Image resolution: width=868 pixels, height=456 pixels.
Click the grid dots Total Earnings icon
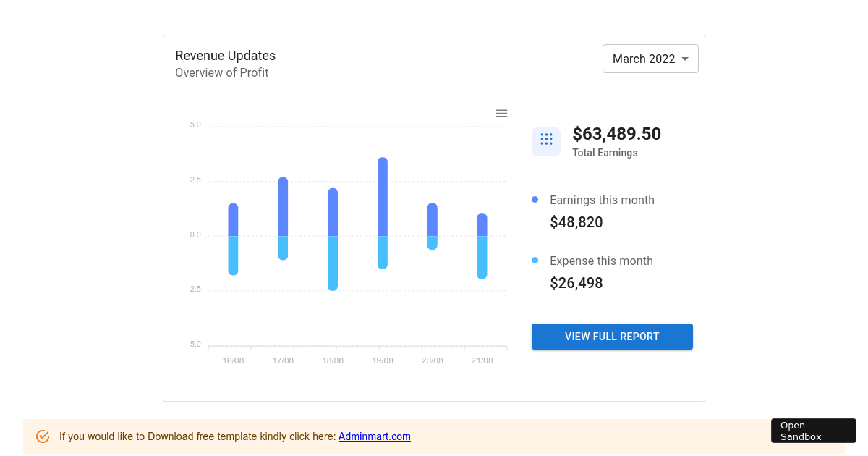point(546,142)
